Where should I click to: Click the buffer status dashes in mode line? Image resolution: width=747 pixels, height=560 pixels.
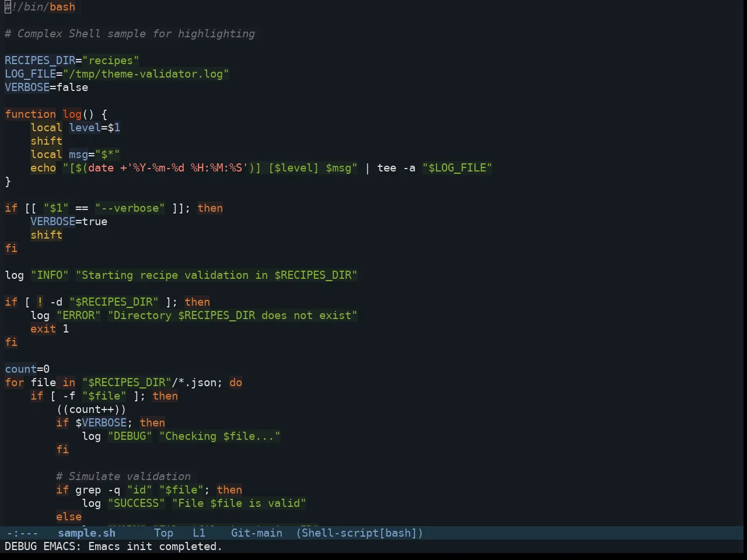22,533
